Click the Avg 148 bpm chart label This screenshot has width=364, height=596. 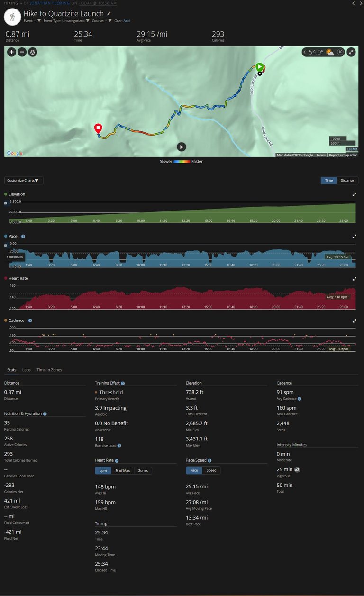[337, 297]
